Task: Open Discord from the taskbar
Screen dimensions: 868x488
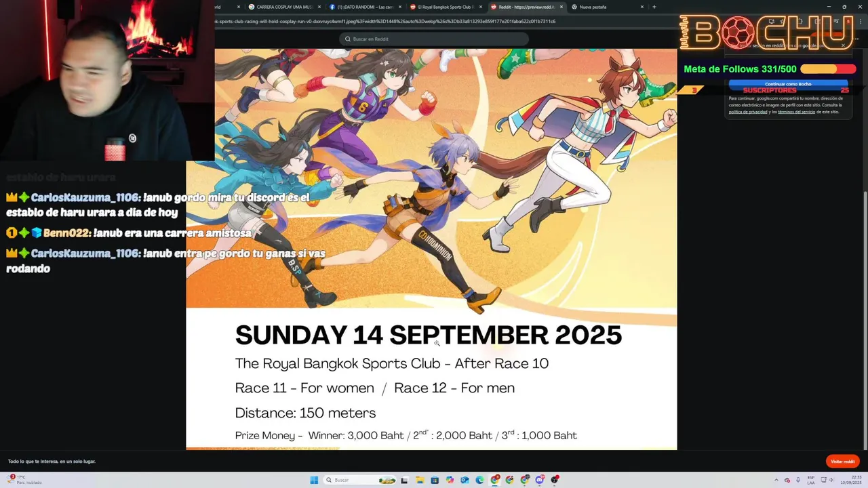Action: tap(539, 480)
